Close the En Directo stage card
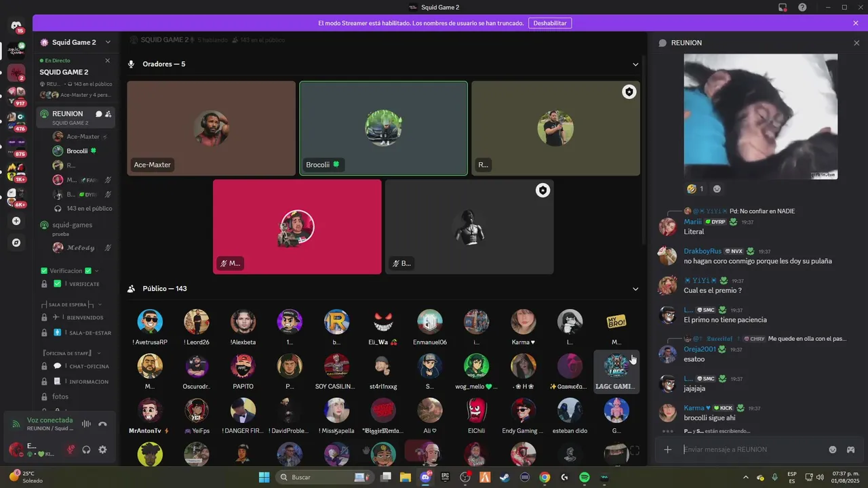Image resolution: width=868 pixels, height=488 pixels. click(x=107, y=60)
